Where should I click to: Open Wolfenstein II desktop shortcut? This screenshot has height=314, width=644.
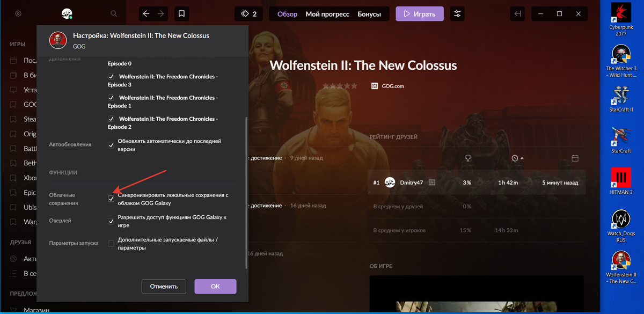click(621, 267)
